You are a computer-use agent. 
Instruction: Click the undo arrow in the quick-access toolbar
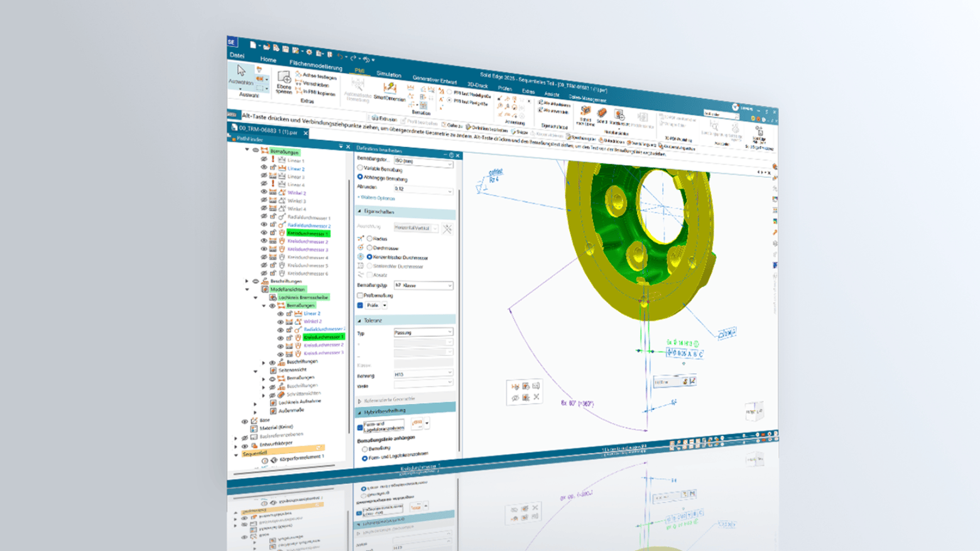point(340,56)
